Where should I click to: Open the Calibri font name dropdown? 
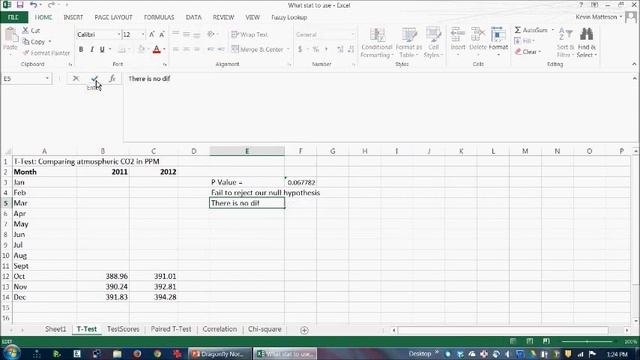119,35
